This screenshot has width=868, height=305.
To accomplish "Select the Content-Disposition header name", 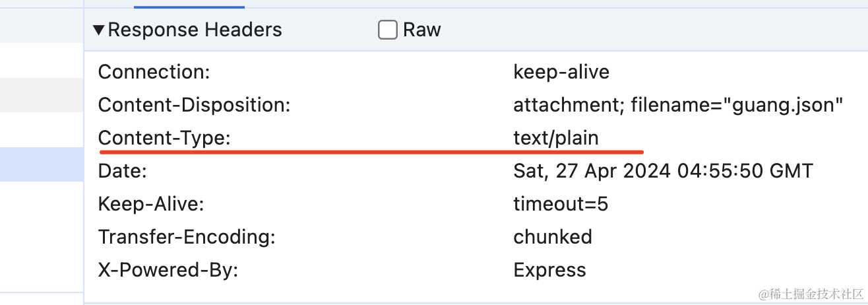I will (194, 105).
